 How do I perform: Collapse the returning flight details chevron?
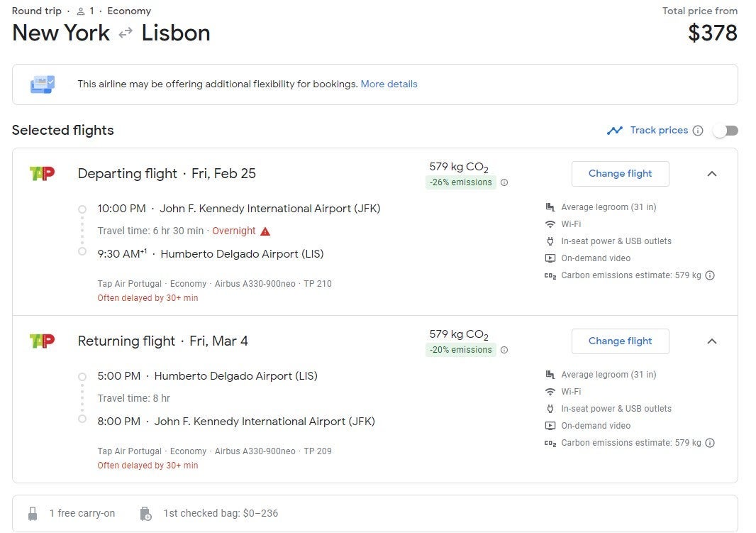point(712,341)
